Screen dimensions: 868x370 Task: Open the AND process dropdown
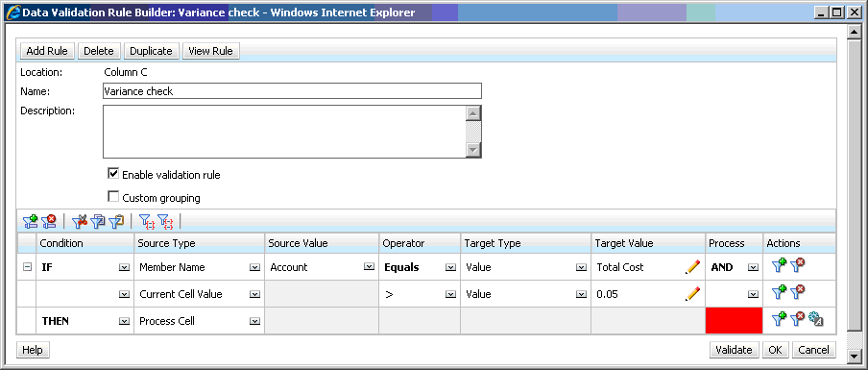click(x=753, y=267)
